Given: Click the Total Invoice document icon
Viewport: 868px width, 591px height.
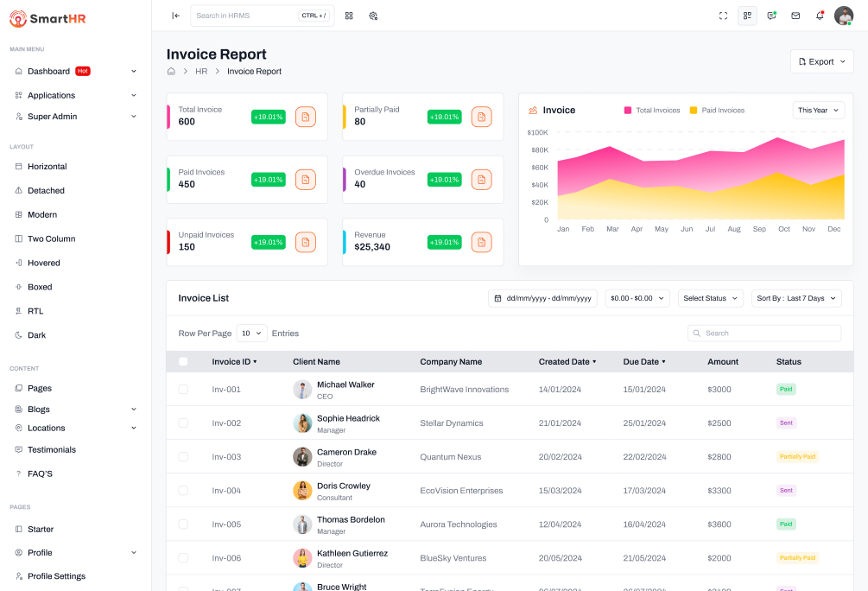Looking at the screenshot, I should (306, 117).
